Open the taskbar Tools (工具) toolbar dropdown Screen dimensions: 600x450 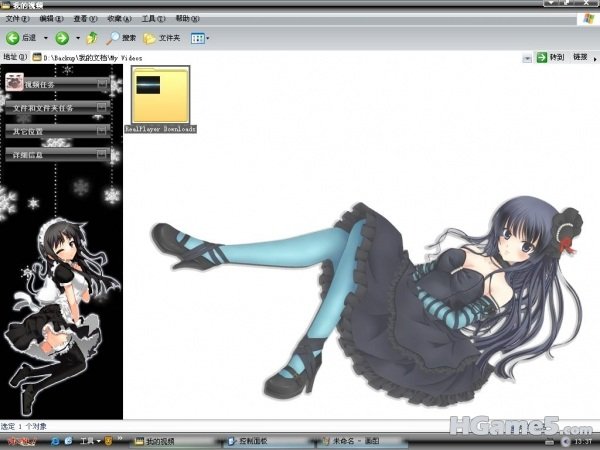(90, 441)
